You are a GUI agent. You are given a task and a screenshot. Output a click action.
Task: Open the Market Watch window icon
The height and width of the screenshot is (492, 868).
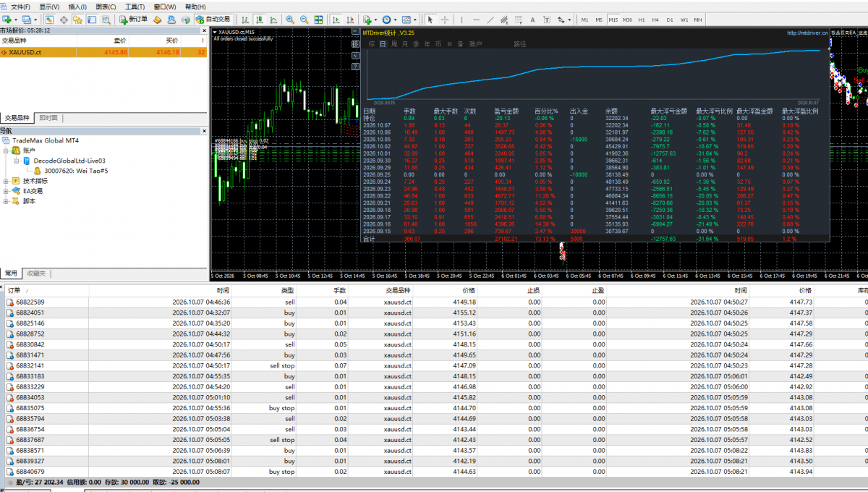[48, 20]
